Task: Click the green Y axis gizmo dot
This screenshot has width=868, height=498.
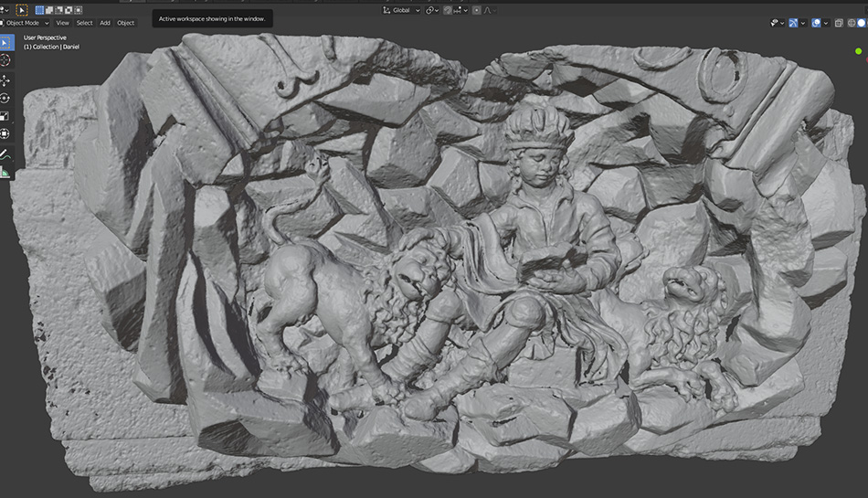Action: [x=858, y=51]
